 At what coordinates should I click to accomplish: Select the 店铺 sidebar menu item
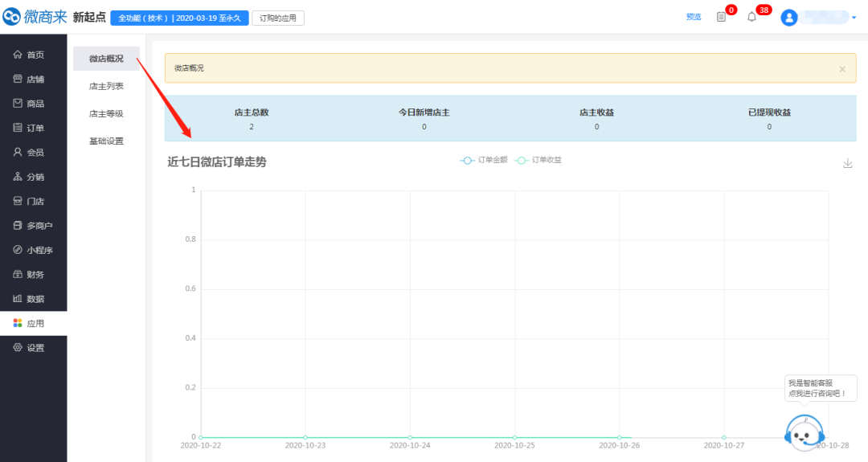point(33,79)
